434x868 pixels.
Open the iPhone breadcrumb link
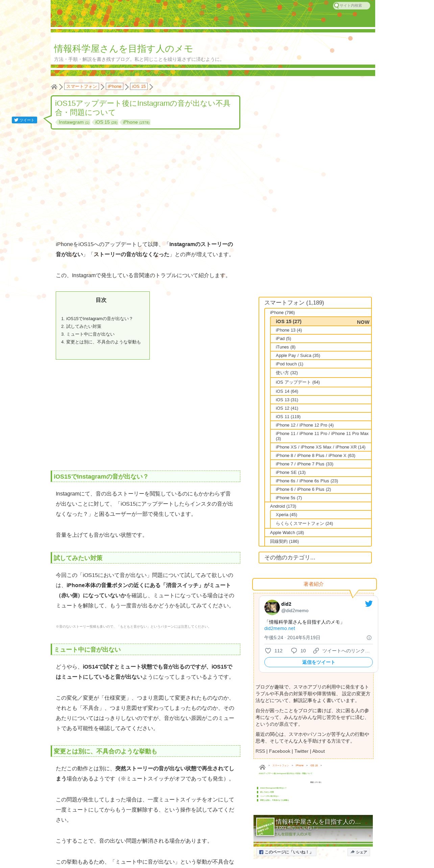click(115, 87)
